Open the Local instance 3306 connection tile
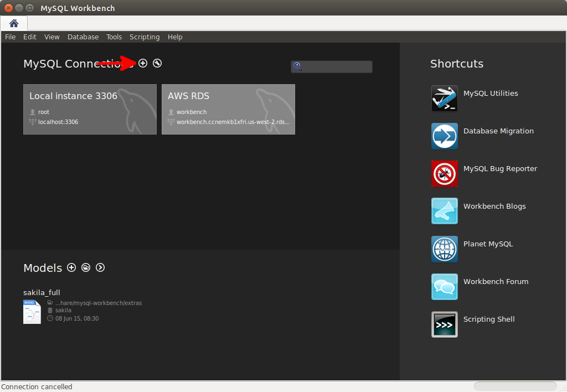567x392 pixels. tap(90, 109)
